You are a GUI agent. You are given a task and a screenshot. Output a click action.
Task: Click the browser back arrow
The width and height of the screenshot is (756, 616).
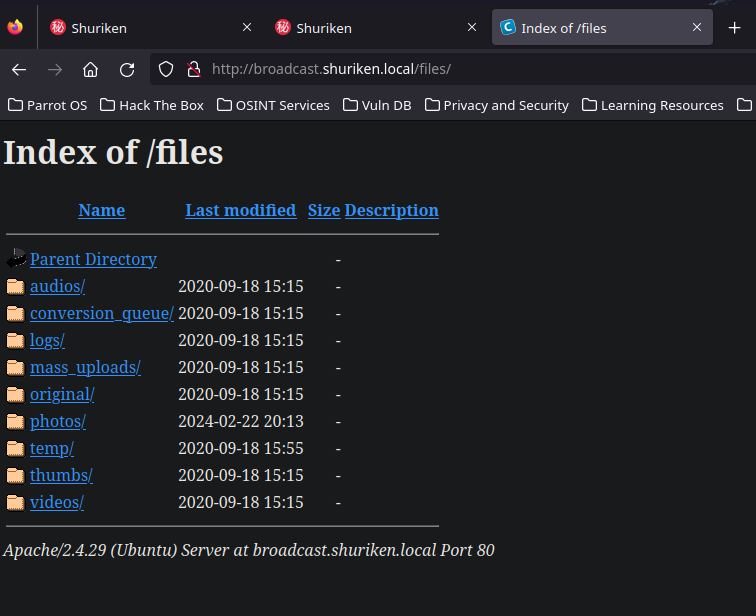click(19, 70)
